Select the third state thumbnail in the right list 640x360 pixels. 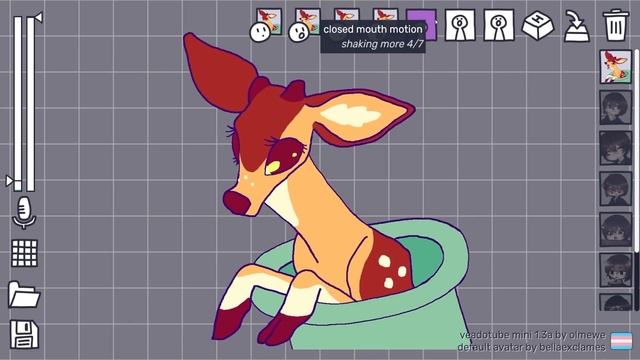pyautogui.click(x=616, y=148)
